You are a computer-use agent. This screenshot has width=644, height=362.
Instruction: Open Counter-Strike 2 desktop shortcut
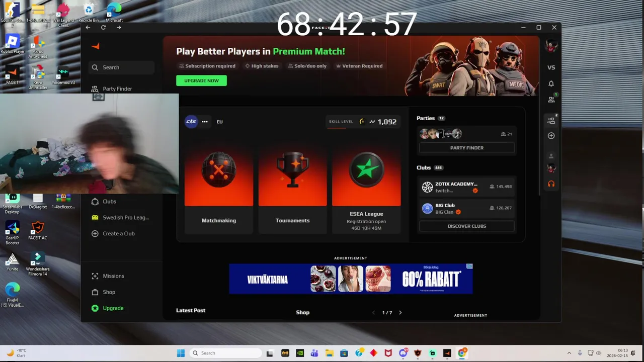pos(12,15)
